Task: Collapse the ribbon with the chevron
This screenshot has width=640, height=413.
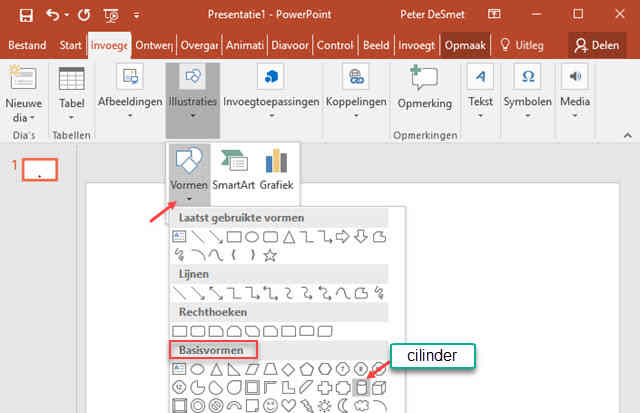Action: tap(627, 135)
